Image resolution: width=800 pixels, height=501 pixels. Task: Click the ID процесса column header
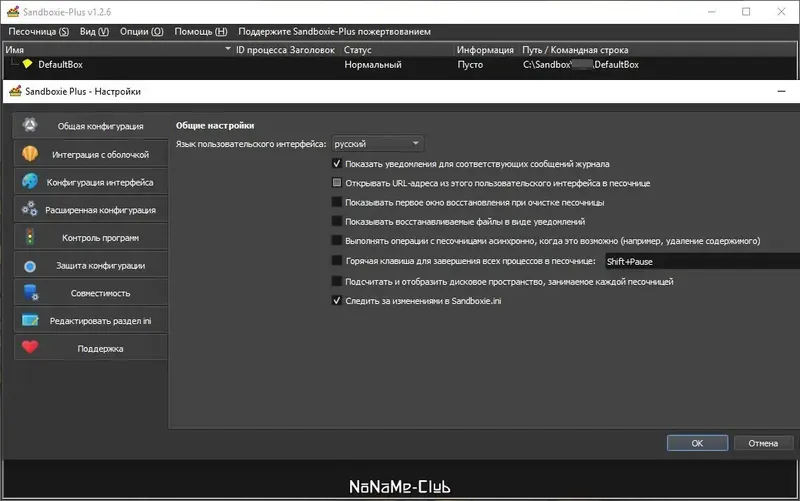pyautogui.click(x=261, y=49)
